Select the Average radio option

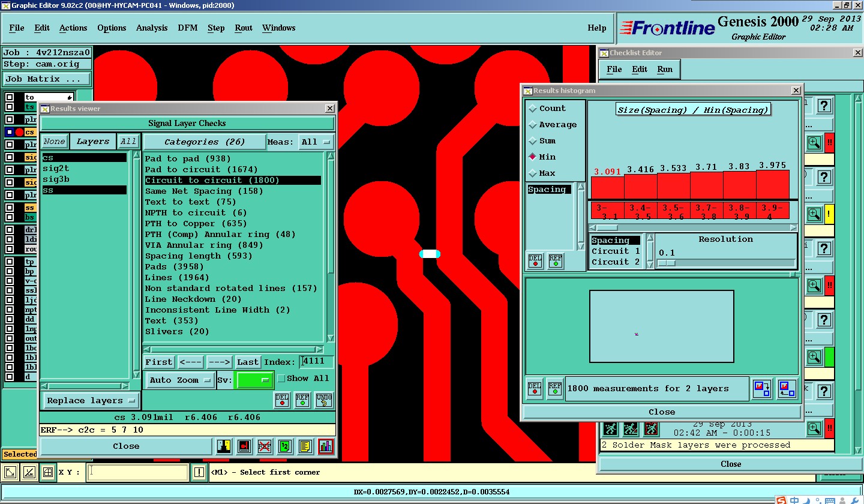tap(552, 125)
